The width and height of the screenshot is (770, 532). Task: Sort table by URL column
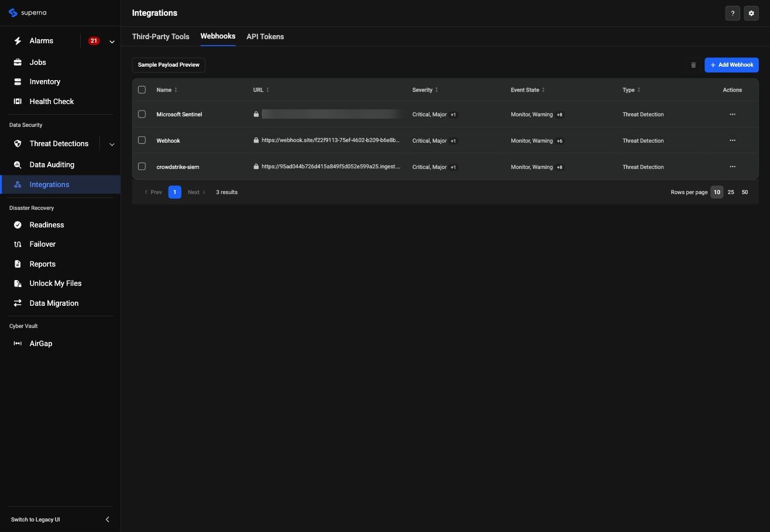(261, 90)
